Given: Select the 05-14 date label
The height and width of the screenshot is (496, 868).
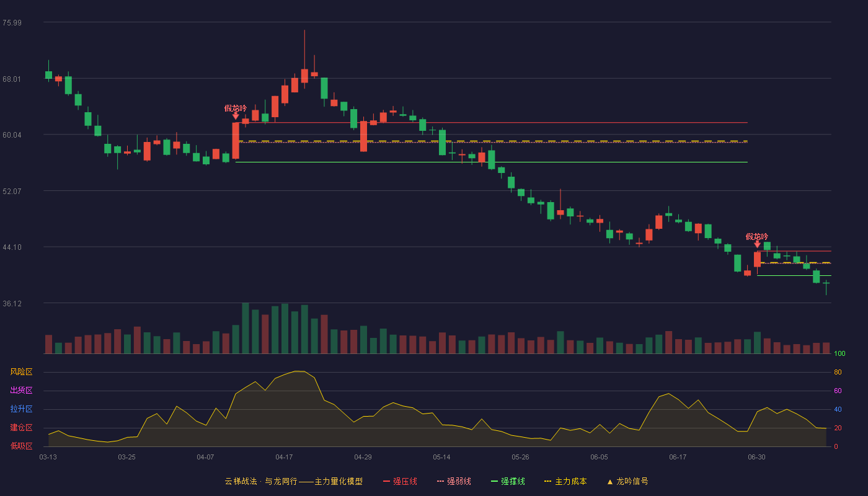Looking at the screenshot, I should (441, 457).
